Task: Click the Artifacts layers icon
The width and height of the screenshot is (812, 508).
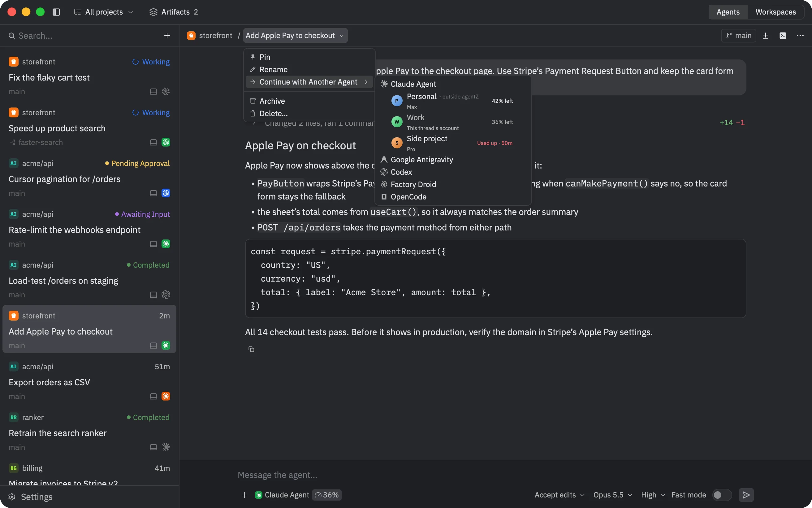Action: click(x=153, y=12)
